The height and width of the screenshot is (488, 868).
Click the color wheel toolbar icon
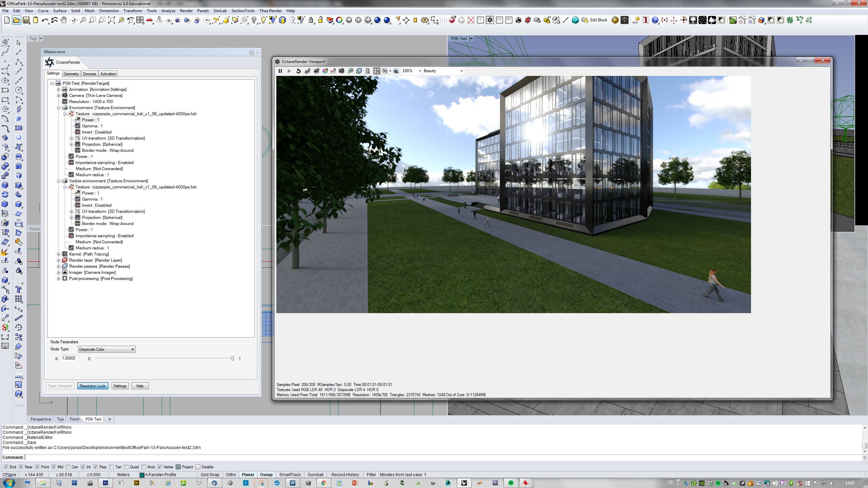tap(339, 20)
